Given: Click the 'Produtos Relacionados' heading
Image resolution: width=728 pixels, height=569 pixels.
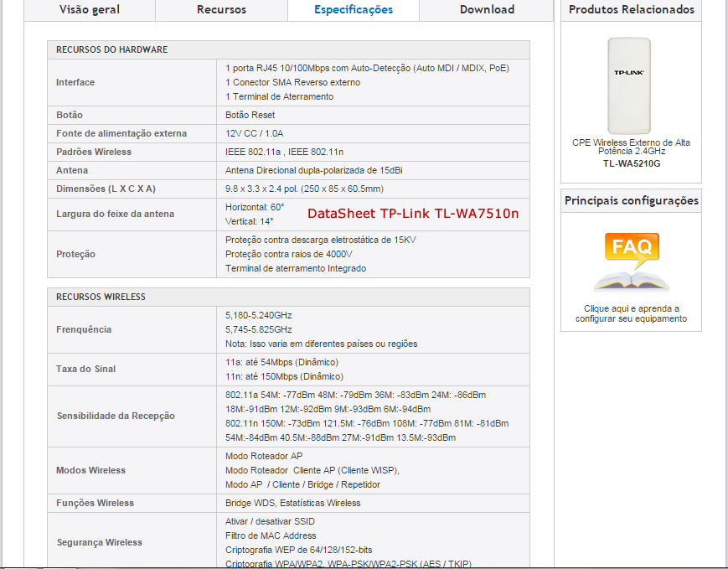Looking at the screenshot, I should (x=632, y=9).
